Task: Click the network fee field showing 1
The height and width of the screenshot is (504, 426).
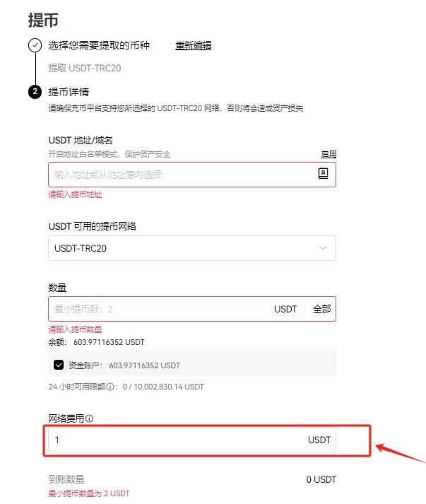Action: pyautogui.click(x=192, y=440)
